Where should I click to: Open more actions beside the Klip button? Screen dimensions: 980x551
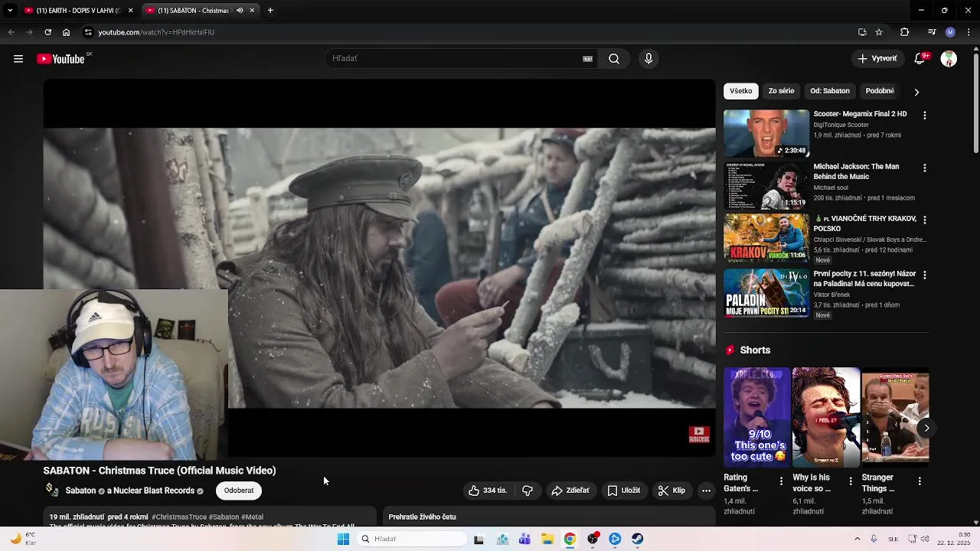[x=707, y=491]
